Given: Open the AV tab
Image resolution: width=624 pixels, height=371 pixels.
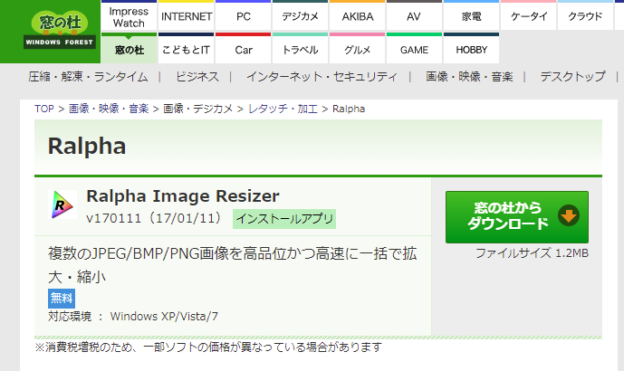Looking at the screenshot, I should (414, 16).
